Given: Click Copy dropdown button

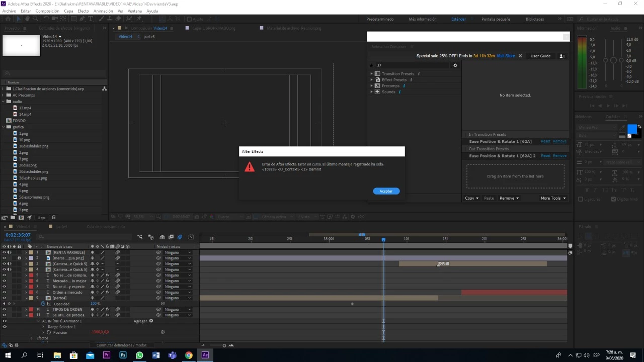Looking at the screenshot, I should point(471,198).
